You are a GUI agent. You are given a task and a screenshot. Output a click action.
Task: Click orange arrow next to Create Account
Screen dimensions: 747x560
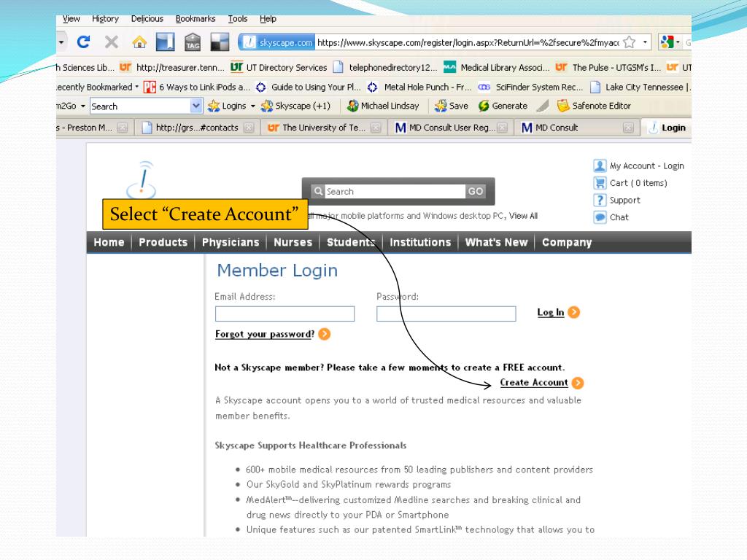click(x=578, y=382)
